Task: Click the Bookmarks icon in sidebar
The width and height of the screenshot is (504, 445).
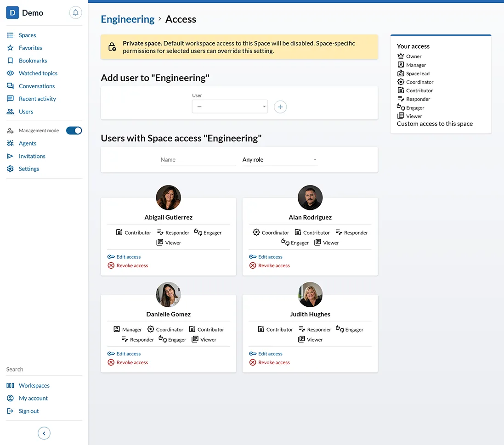Action: click(x=10, y=61)
